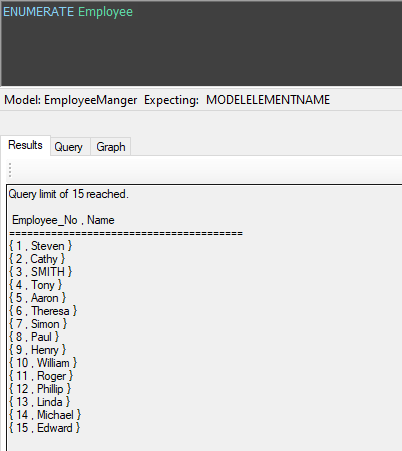Select the result row for Cathy
The width and height of the screenshot is (402, 451).
pyautogui.click(x=37, y=259)
